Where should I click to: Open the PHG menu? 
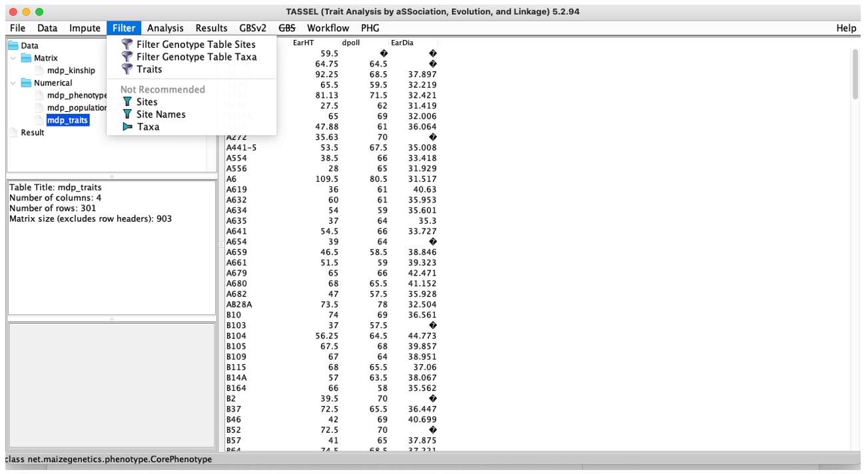point(370,28)
